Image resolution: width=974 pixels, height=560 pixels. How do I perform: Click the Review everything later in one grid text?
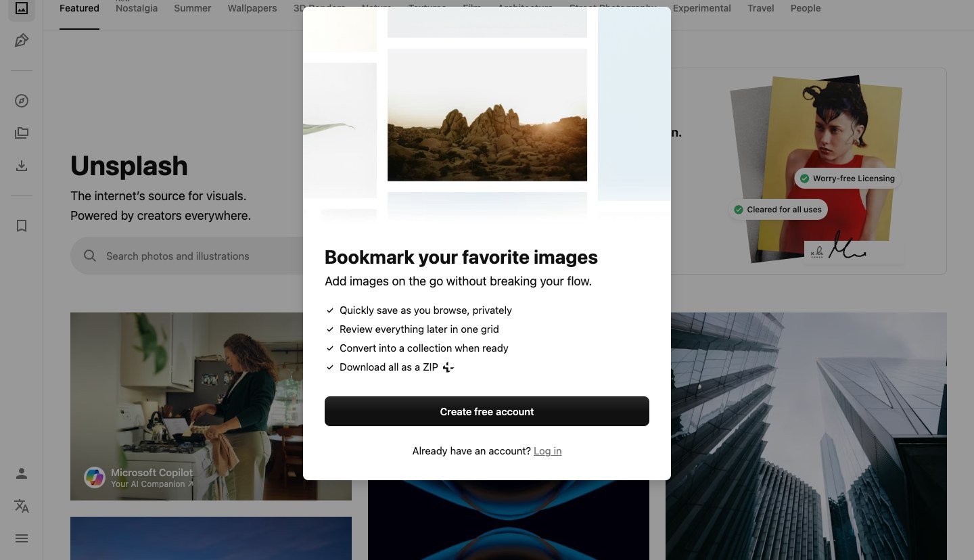coord(419,329)
